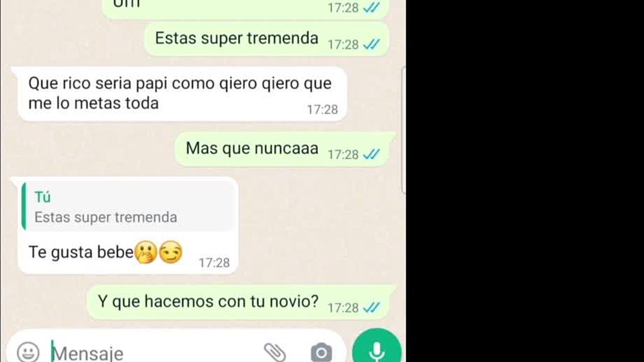Select the green sent "Estas super tremenda" bubble

click(x=267, y=39)
